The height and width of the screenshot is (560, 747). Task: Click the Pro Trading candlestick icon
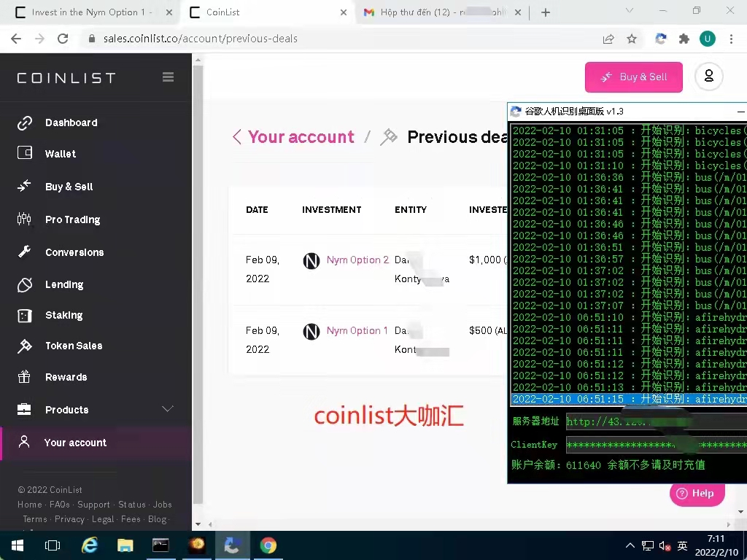point(24,219)
